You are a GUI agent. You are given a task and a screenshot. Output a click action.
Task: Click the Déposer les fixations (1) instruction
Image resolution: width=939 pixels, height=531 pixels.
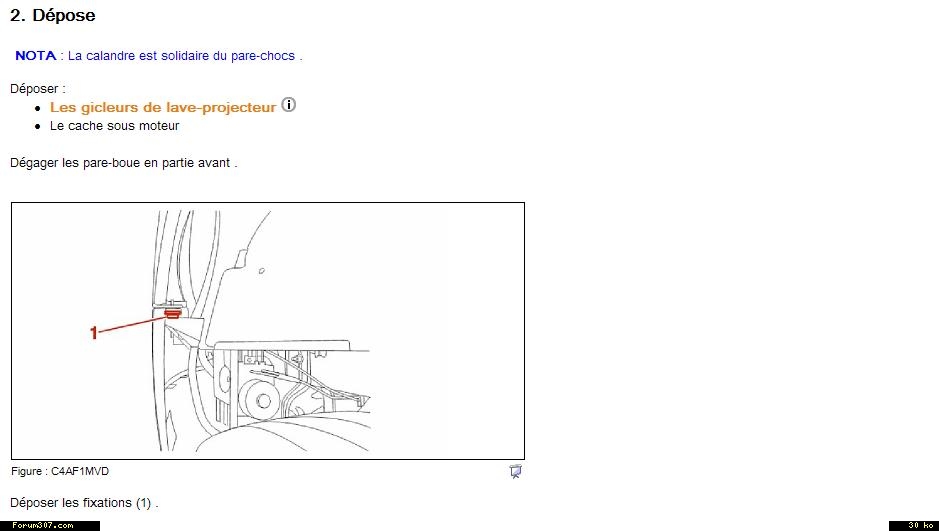(84, 503)
